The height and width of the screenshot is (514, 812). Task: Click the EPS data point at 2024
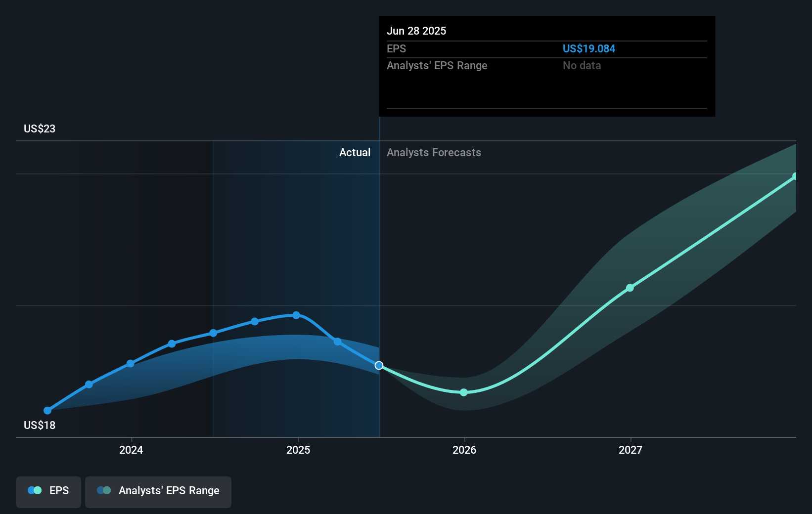tap(131, 364)
